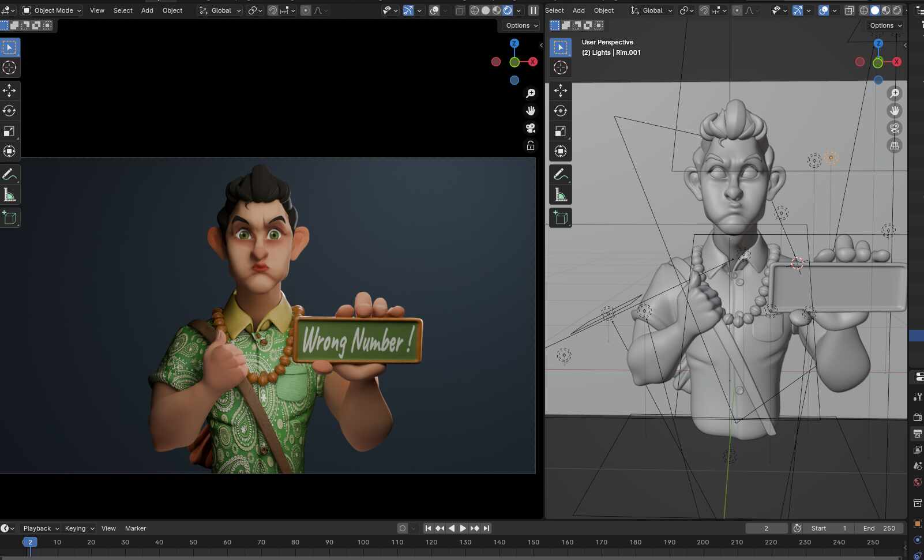
Task: Select the Cursor tool in right viewport
Action: 561,67
